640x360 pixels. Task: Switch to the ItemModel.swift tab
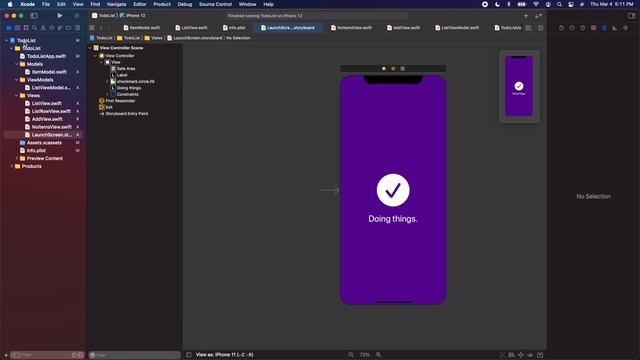point(142,28)
